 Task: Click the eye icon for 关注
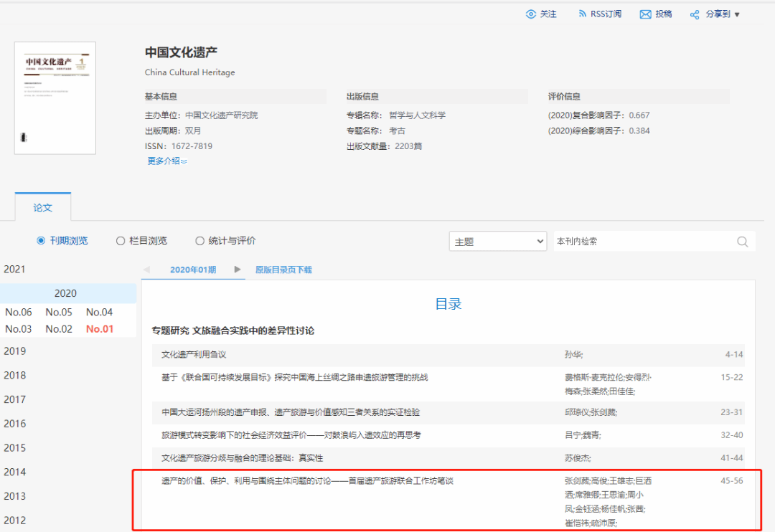531,14
